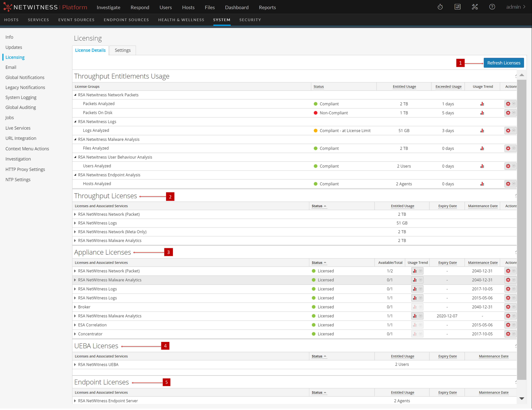Click the scroll down arrow of license panel
532x410 pixels.
pos(522,399)
